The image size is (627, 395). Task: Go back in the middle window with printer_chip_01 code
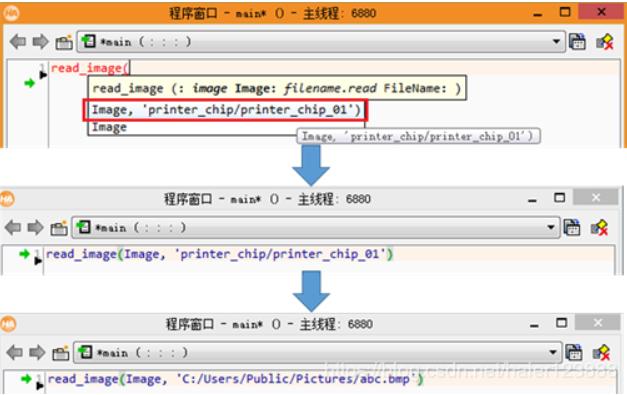(13, 227)
